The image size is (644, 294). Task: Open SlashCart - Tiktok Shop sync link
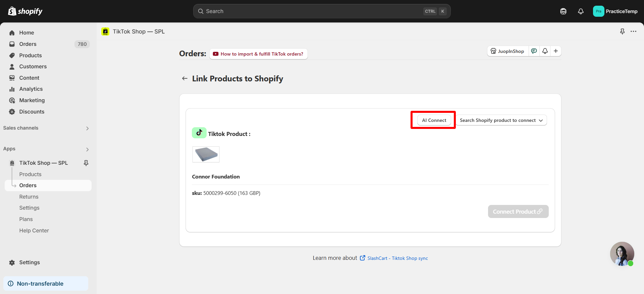click(x=397, y=258)
